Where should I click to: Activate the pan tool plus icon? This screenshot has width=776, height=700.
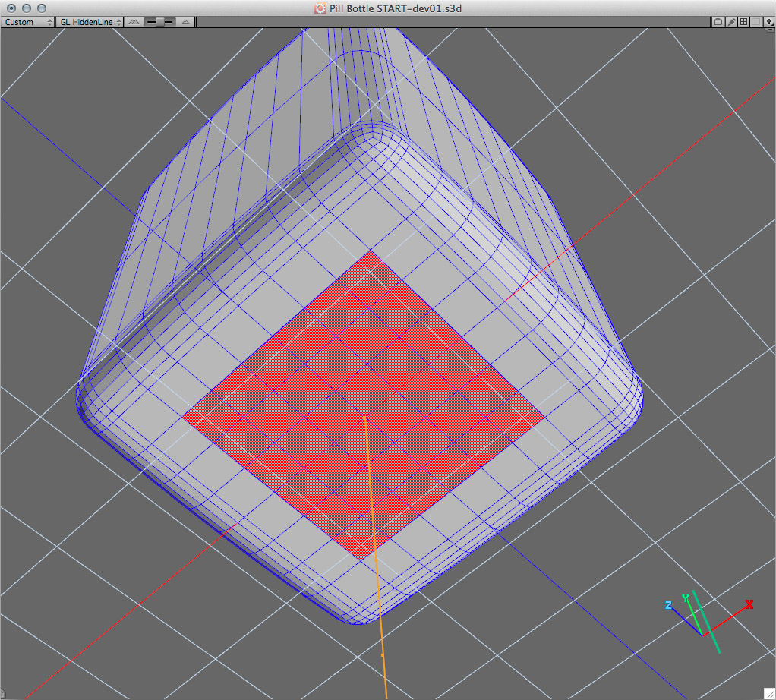[x=769, y=21]
